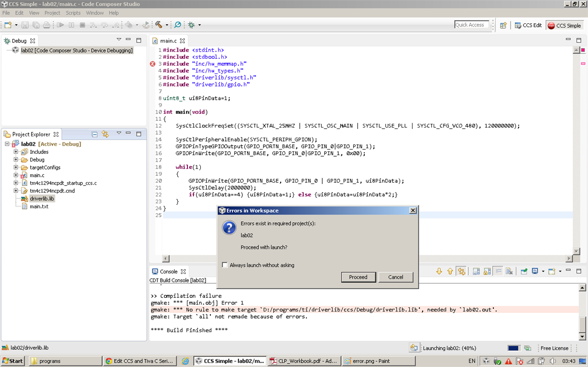Open the Window menu
Screen dimensions: 588x367
click(95, 13)
